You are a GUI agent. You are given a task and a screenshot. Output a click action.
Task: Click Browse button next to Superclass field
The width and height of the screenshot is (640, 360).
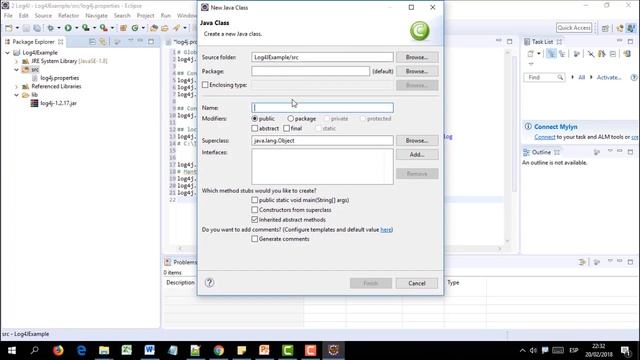417,140
